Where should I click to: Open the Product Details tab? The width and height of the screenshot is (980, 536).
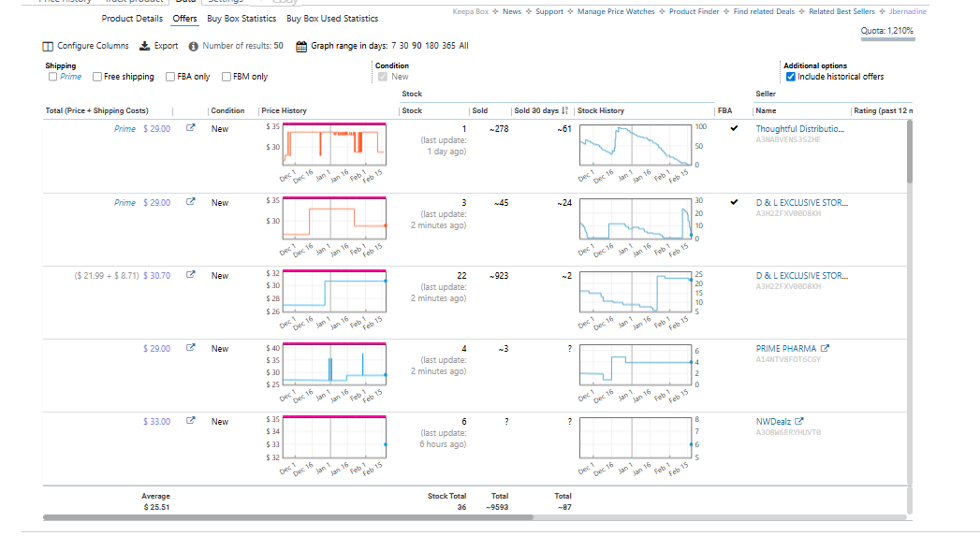[x=131, y=19]
